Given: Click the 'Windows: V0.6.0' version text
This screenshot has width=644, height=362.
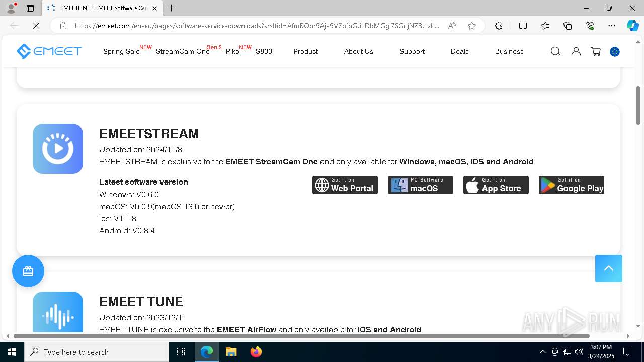Looking at the screenshot, I should (129, 195).
